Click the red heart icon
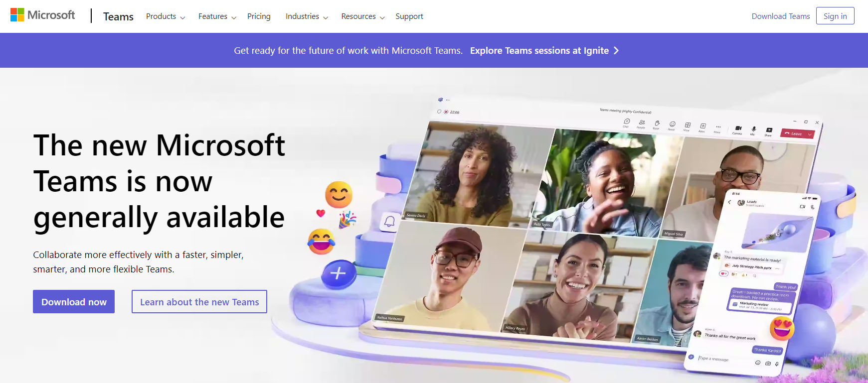The image size is (868, 383). click(x=321, y=213)
